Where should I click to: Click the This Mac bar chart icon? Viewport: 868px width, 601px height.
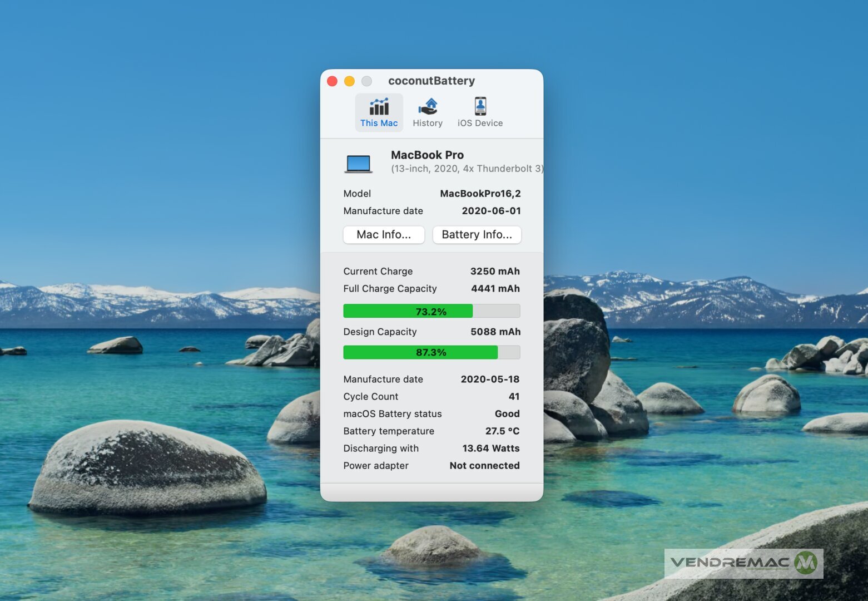pyautogui.click(x=379, y=106)
